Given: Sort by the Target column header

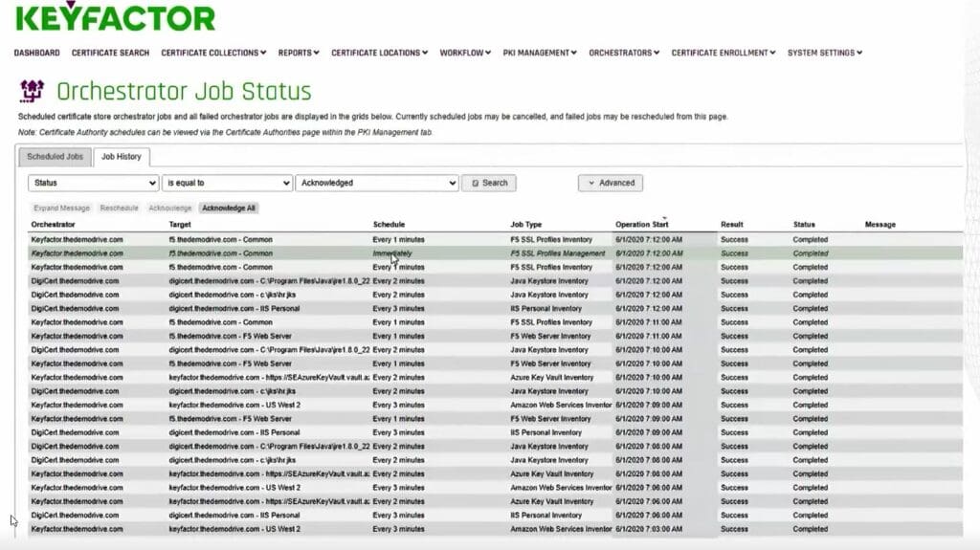Looking at the screenshot, I should click(180, 225).
